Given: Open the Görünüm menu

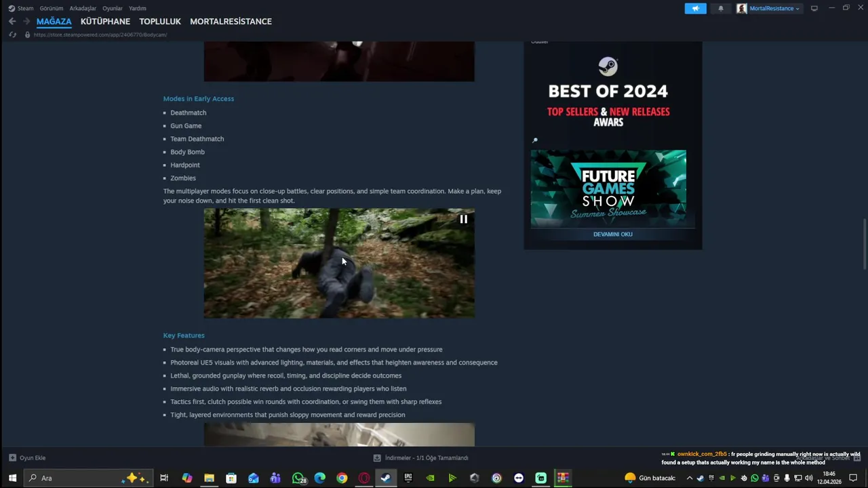Looking at the screenshot, I should (51, 8).
